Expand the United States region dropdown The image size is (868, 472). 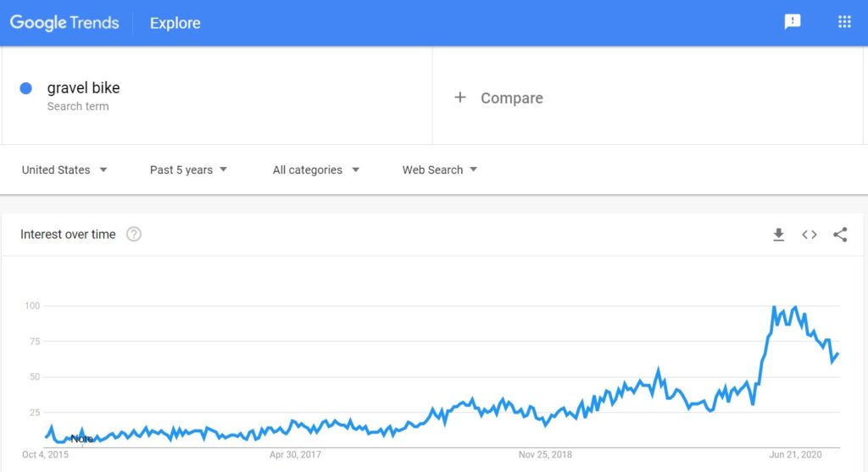(64, 169)
